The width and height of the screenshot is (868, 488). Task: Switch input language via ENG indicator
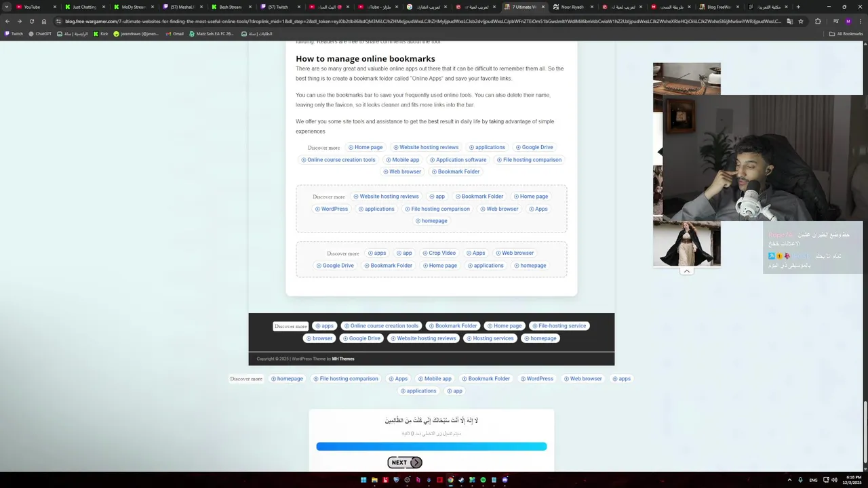[813, 480]
